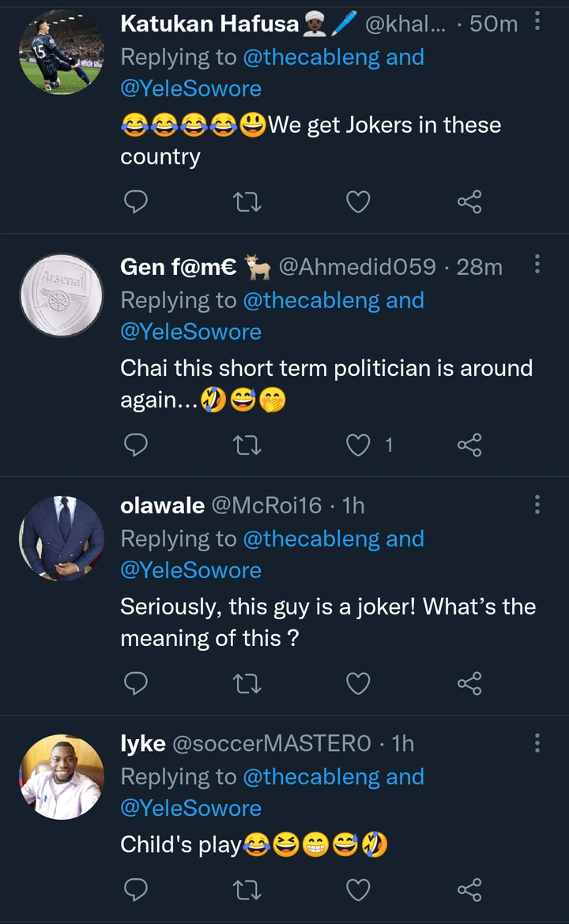The height and width of the screenshot is (924, 569).
Task: Like Katukan Hafusa's tweet
Action: pyautogui.click(x=358, y=203)
